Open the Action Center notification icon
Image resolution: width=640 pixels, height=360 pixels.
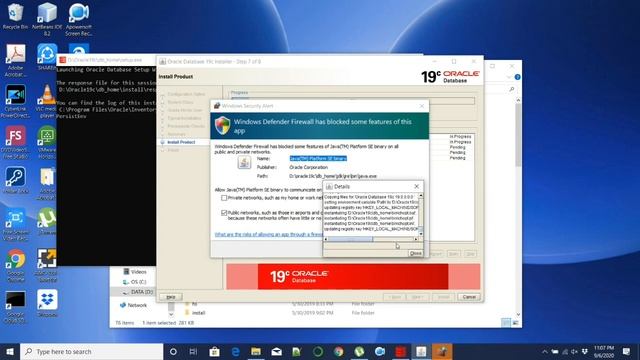(627, 351)
